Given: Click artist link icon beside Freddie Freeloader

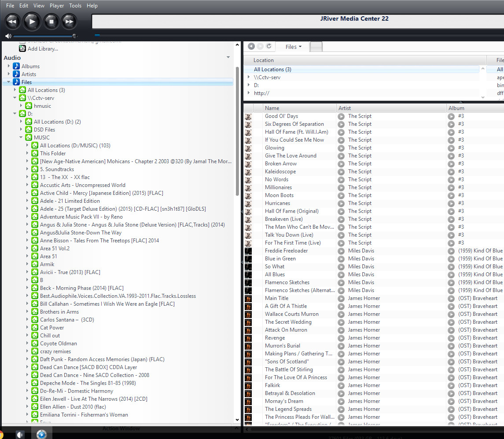Looking at the screenshot, I should [x=341, y=251].
